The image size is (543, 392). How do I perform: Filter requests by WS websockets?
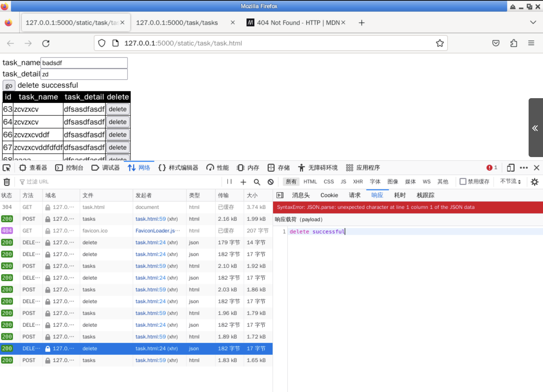427,182
